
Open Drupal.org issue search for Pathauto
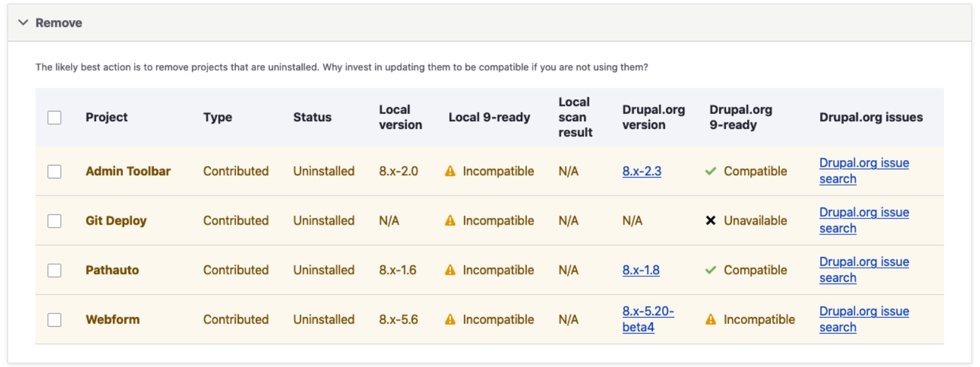click(864, 270)
